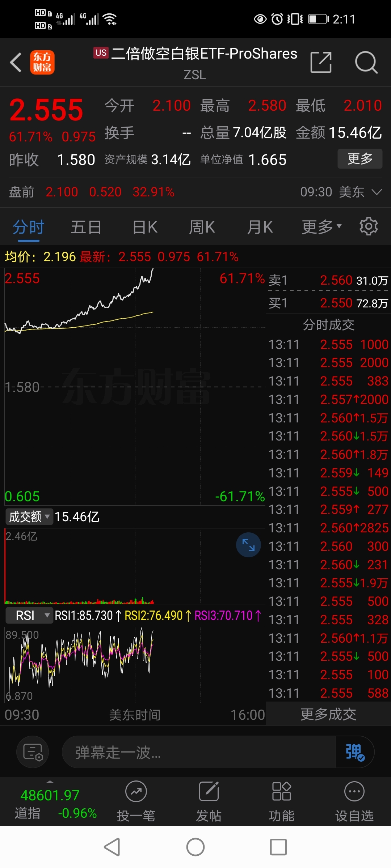Open the 功能 functions icon
This screenshot has width=391, height=868.
coord(282,801)
